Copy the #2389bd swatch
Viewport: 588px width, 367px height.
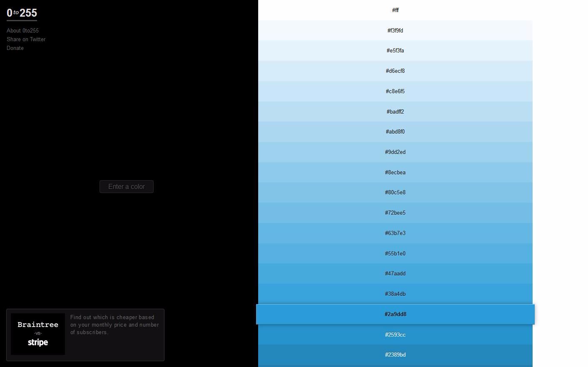(x=395, y=355)
